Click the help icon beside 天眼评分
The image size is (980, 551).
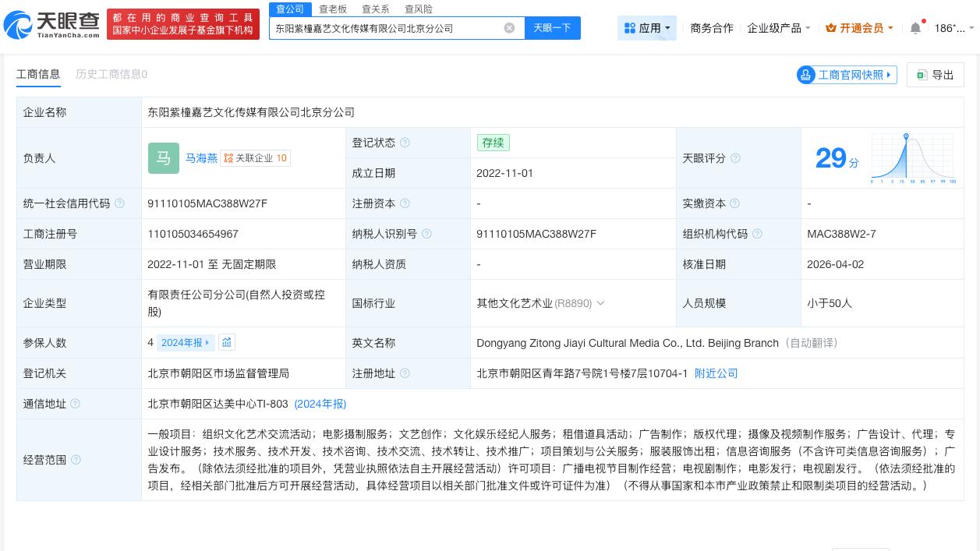click(734, 158)
